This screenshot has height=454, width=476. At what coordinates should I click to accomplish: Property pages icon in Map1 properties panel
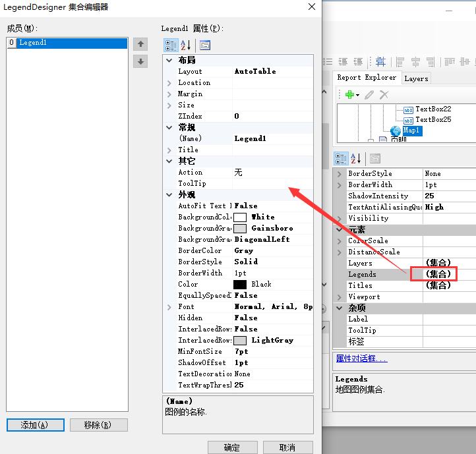(375, 158)
